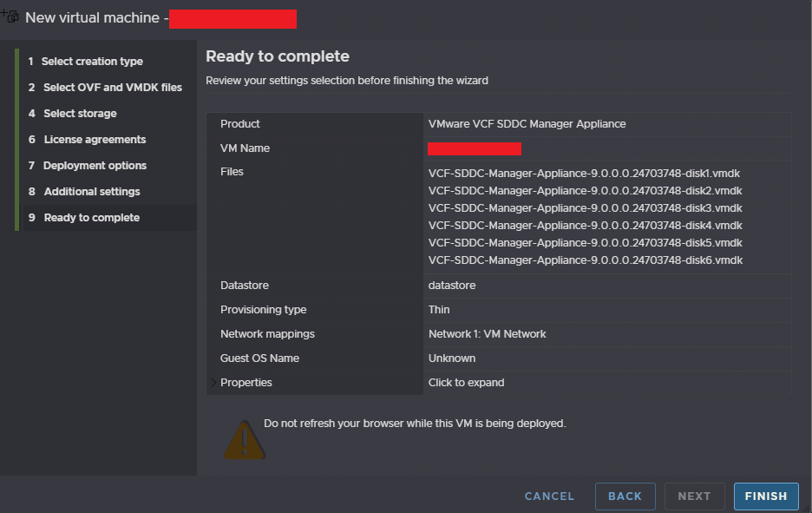
Task: Click the 'Thin' provisioning value
Action: (x=439, y=309)
